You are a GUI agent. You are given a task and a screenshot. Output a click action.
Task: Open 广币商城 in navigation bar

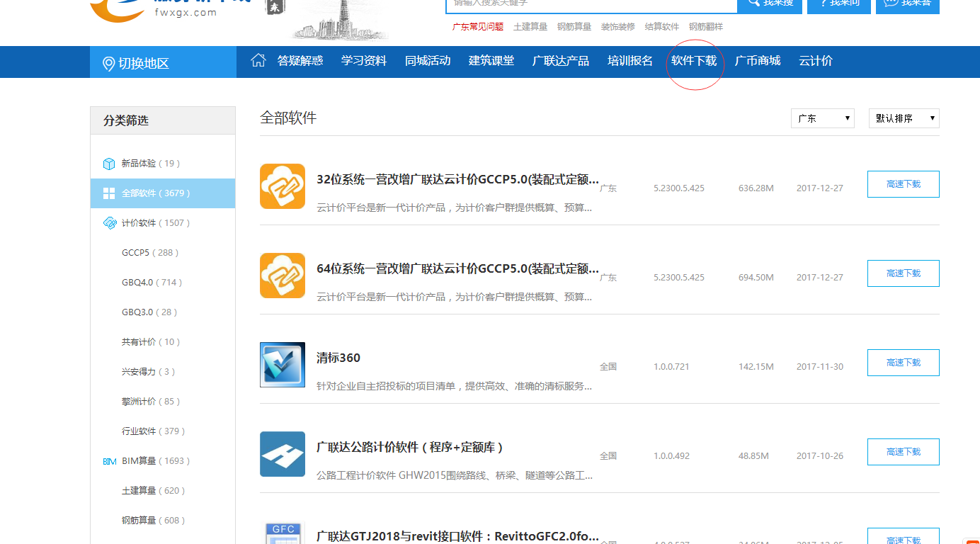point(758,61)
